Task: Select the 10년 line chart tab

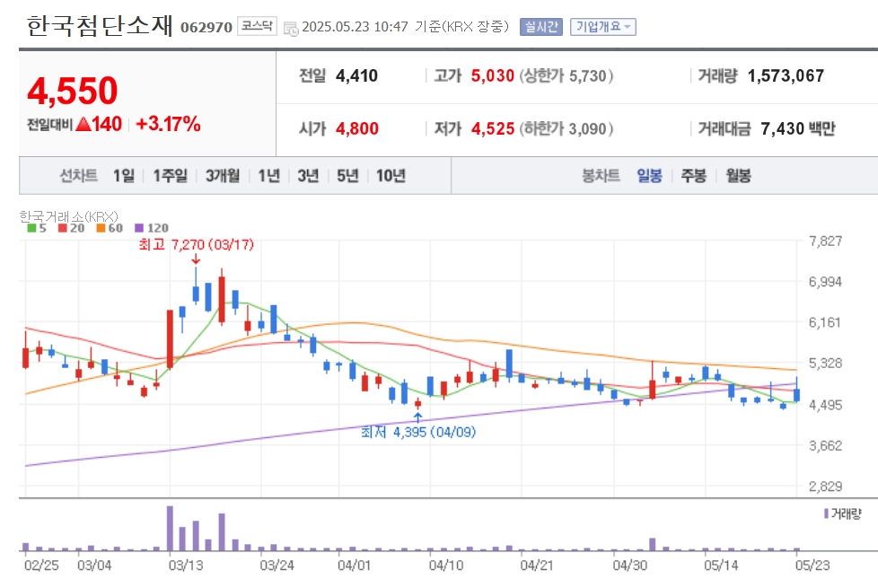Action: pos(391,176)
